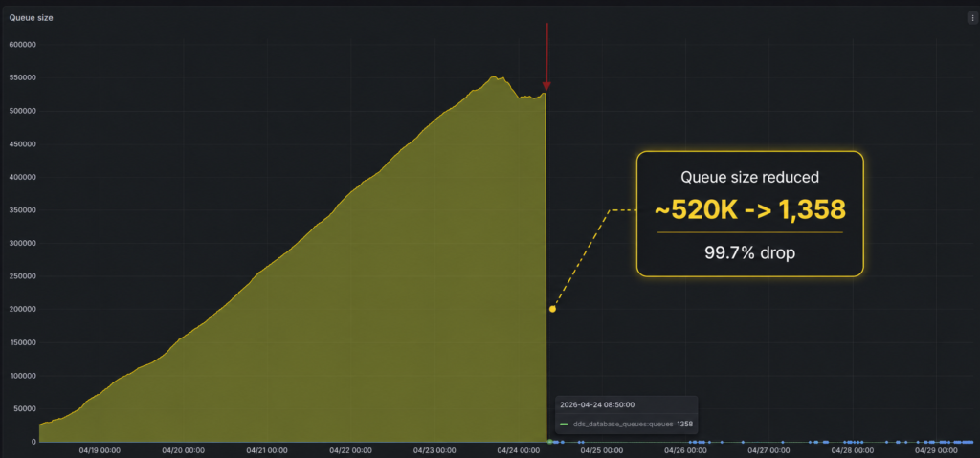Image resolution: width=980 pixels, height=458 pixels.
Task: Click the 04/19 00:00 time axis label
Action: tap(100, 450)
